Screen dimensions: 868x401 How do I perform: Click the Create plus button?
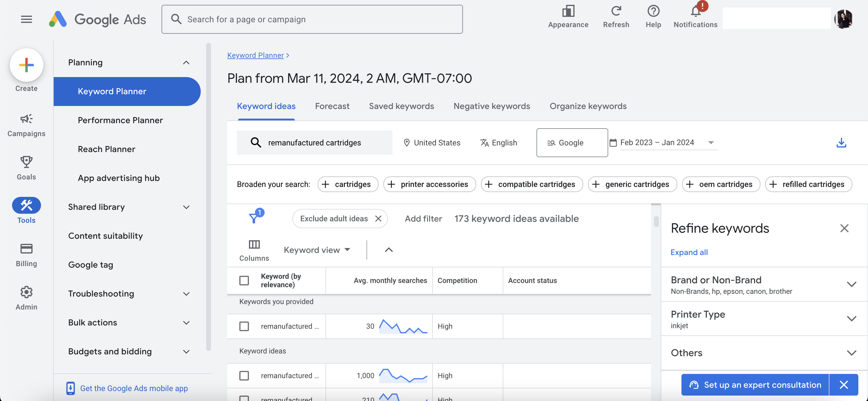(26, 65)
